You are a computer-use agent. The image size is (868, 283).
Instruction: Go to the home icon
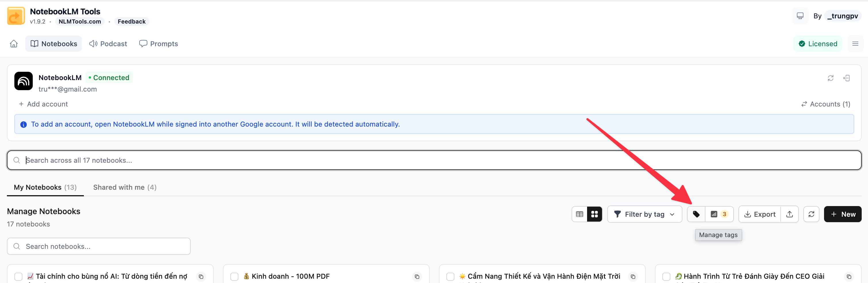tap(14, 44)
